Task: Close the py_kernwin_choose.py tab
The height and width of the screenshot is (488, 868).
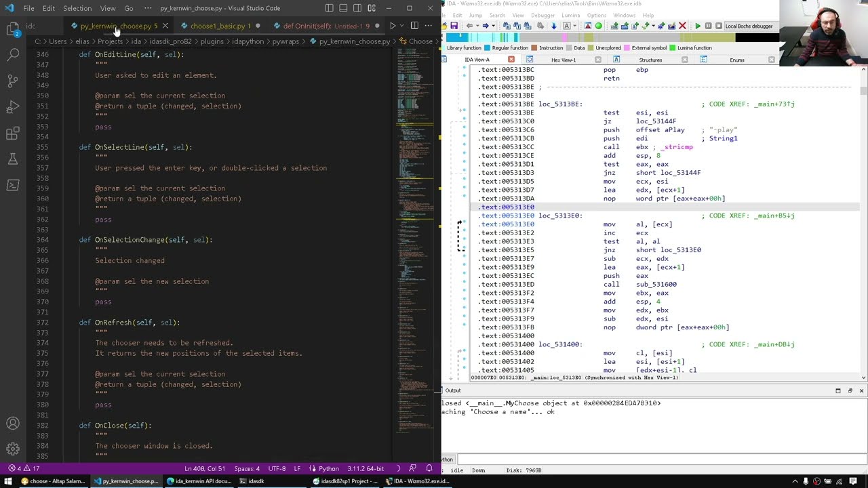Action: coord(165,26)
